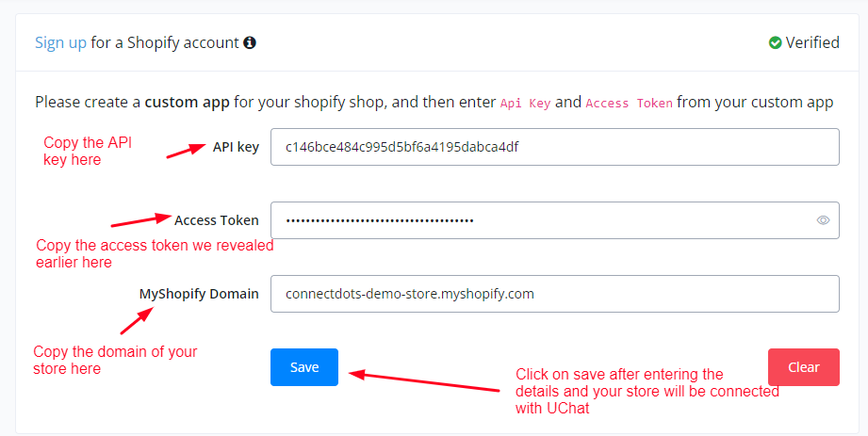
Task: Click the Sign up link
Action: [x=60, y=42]
